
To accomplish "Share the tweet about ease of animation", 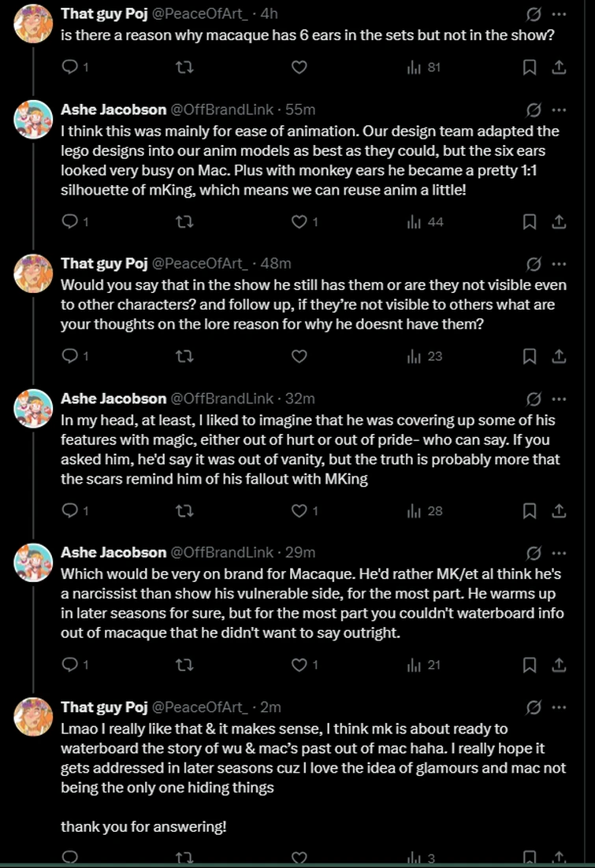I will (x=559, y=222).
